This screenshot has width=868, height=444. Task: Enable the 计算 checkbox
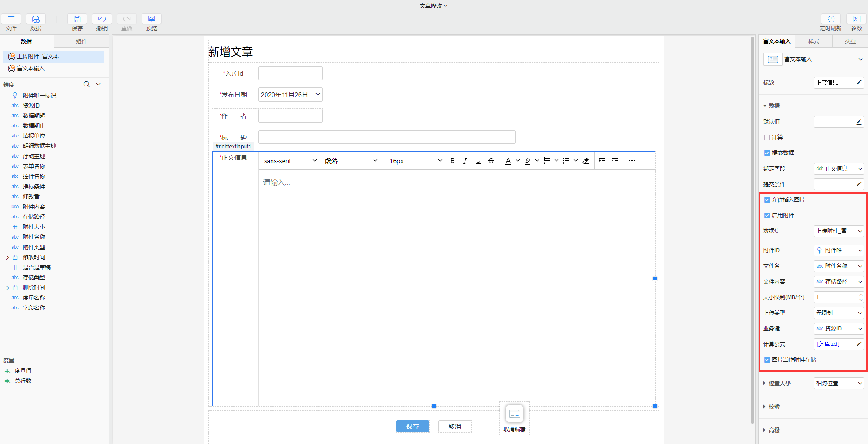[767, 137]
